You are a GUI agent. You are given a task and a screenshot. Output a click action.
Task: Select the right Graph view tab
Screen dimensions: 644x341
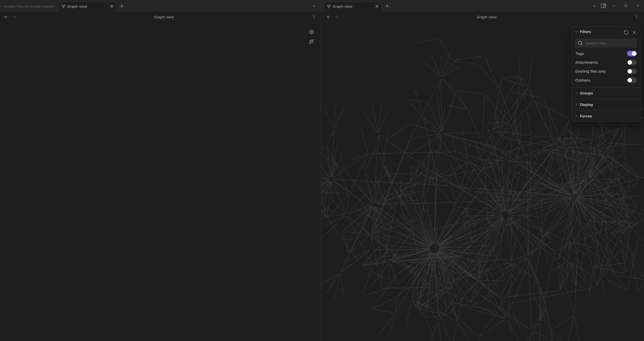[x=352, y=6]
